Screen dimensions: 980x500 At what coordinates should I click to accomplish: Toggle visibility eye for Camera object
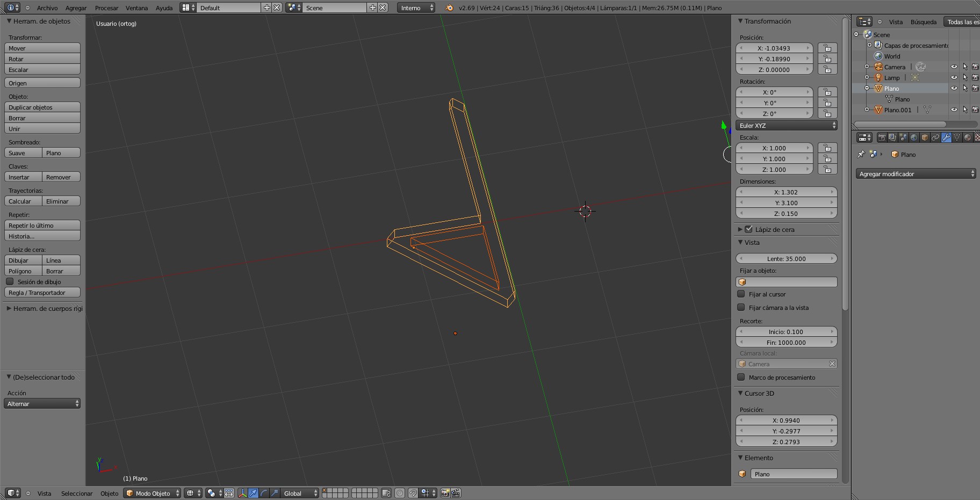click(x=954, y=67)
